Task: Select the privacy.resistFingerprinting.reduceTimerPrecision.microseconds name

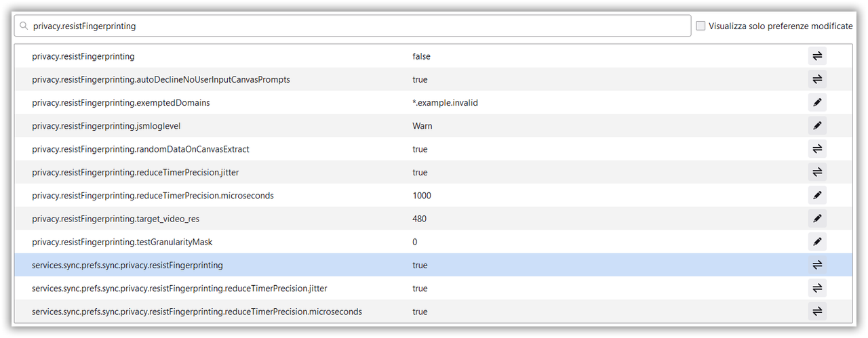Action: [153, 196]
